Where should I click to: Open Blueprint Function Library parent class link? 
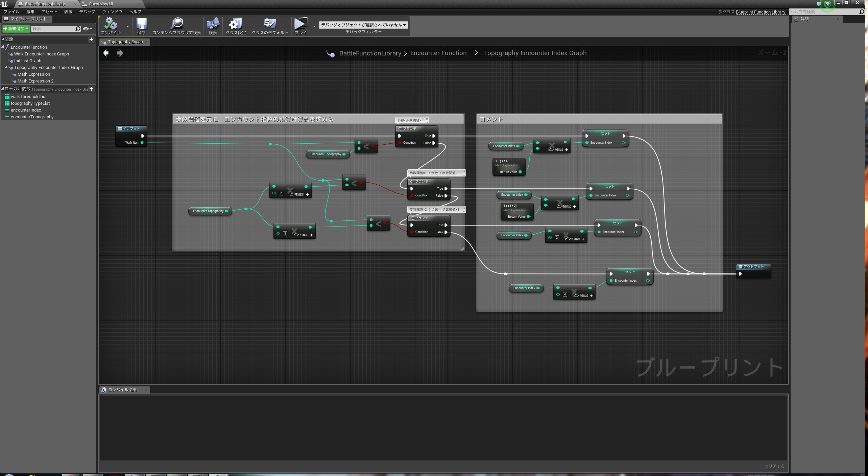760,12
